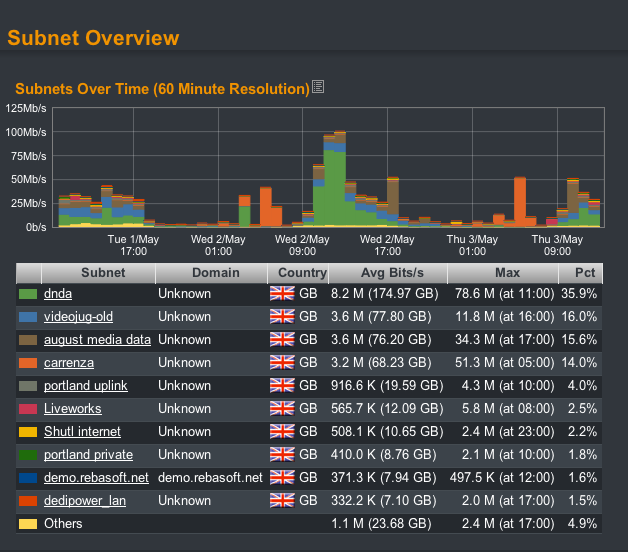Click the orange carrenza legend swatch
The width and height of the screenshot is (628, 552).
tap(28, 363)
